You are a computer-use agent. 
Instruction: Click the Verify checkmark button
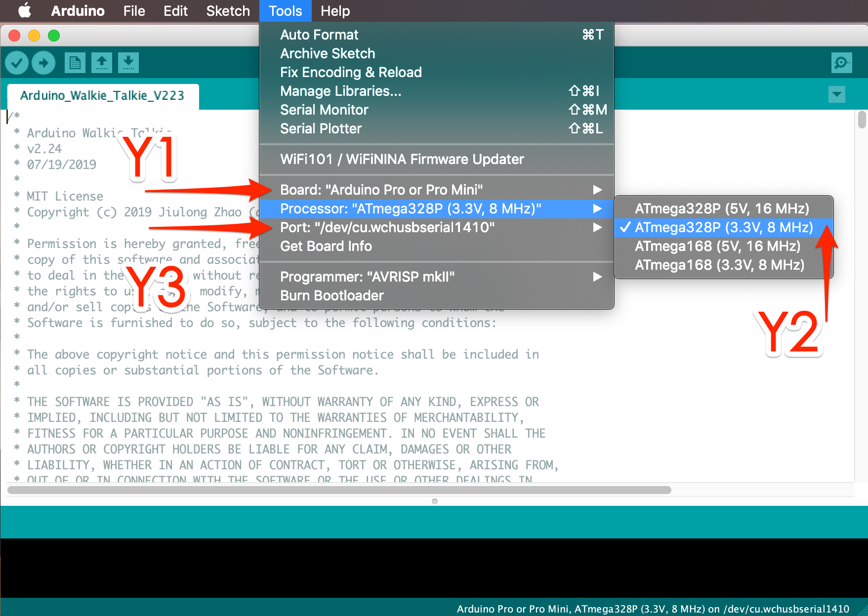17,63
